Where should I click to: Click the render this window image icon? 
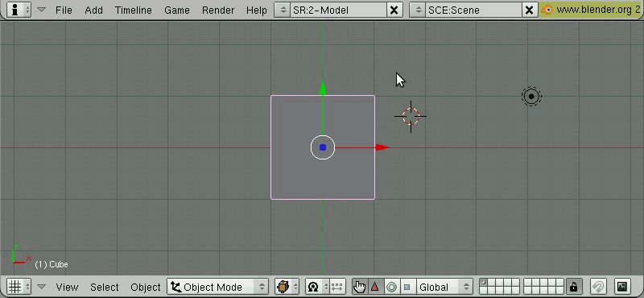[x=622, y=287]
